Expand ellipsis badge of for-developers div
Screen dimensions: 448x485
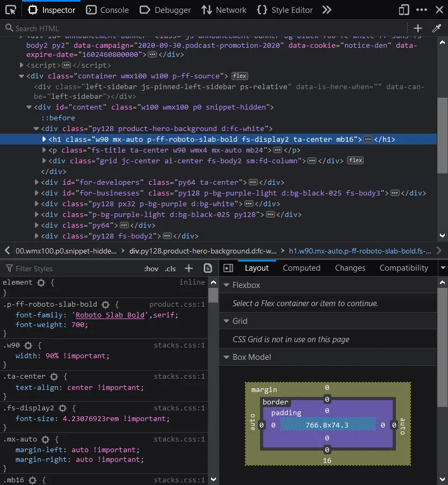253,182
